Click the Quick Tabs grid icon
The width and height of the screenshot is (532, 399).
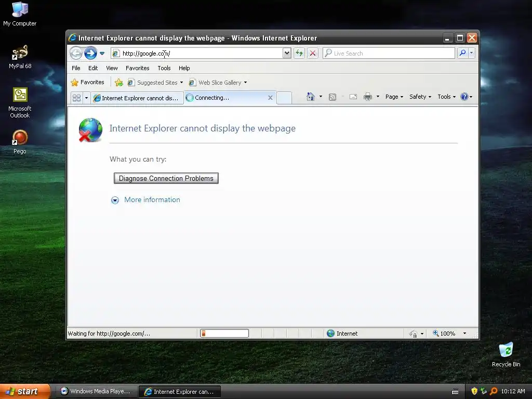tap(77, 98)
